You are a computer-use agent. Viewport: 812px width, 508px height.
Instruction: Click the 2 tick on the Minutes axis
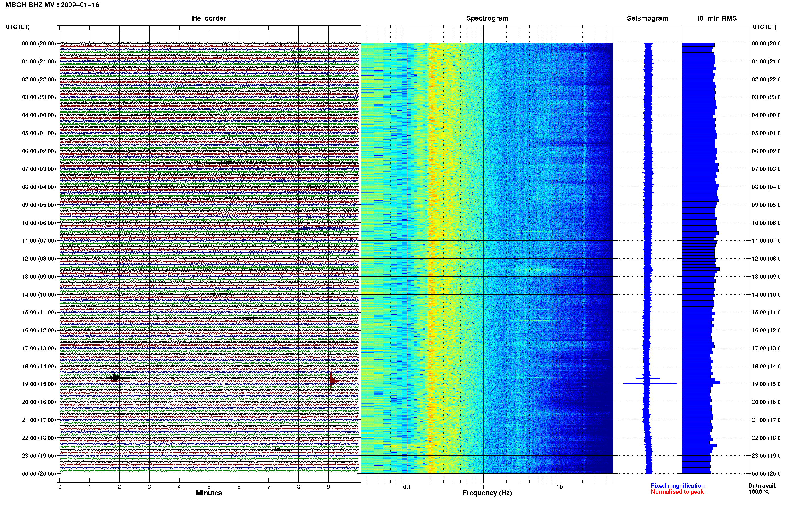tap(120, 487)
